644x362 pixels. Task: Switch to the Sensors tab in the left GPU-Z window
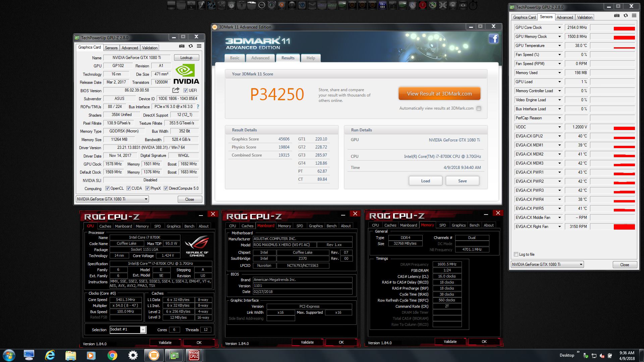[x=111, y=48]
